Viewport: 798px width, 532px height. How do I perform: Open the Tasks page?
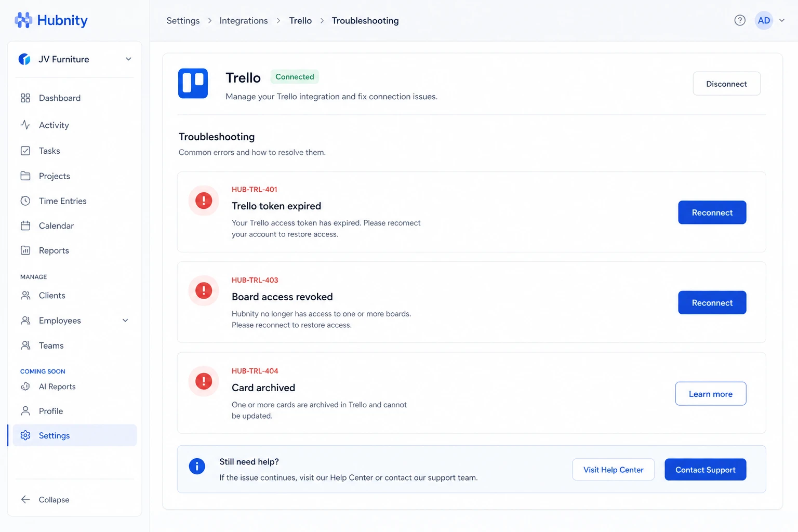(x=75, y=151)
